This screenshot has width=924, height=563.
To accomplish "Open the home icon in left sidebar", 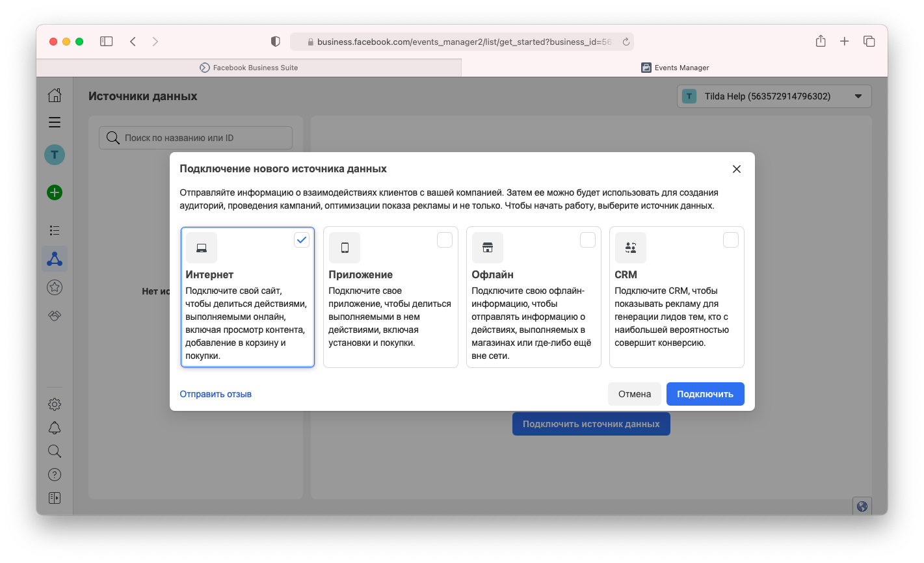I will [x=55, y=96].
